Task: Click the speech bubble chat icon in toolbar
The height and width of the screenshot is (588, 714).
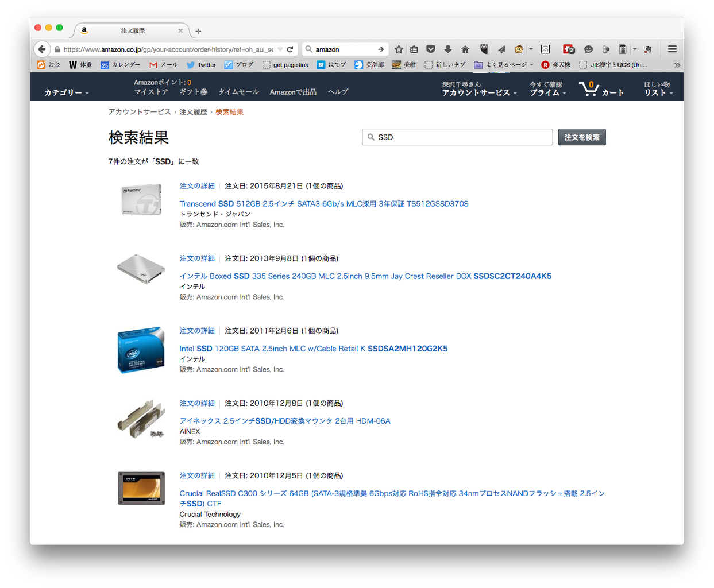Action: click(x=588, y=49)
